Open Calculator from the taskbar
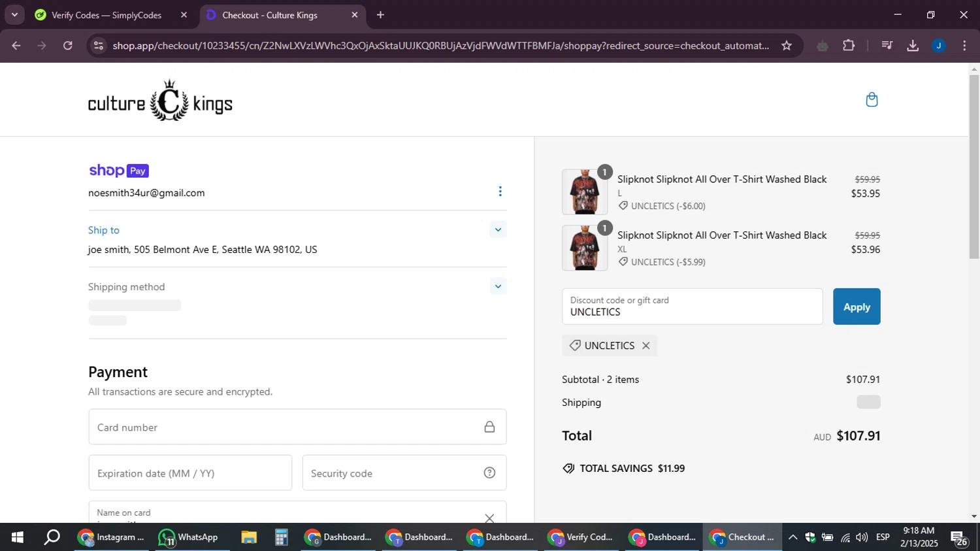The image size is (980, 551). point(282,537)
